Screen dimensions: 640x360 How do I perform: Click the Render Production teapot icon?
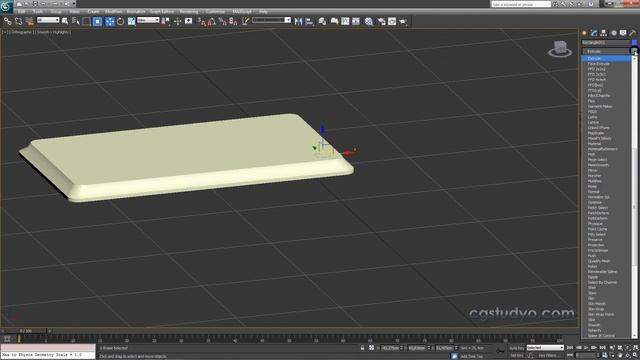click(403, 21)
